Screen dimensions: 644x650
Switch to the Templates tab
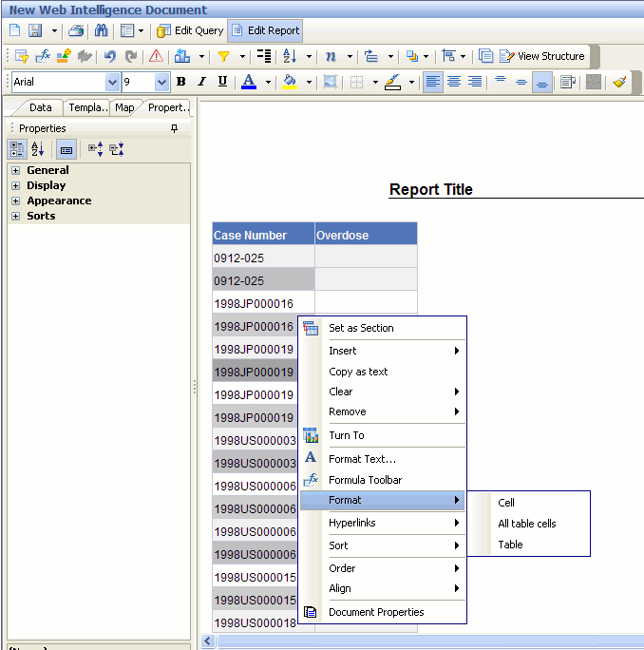pos(87,107)
